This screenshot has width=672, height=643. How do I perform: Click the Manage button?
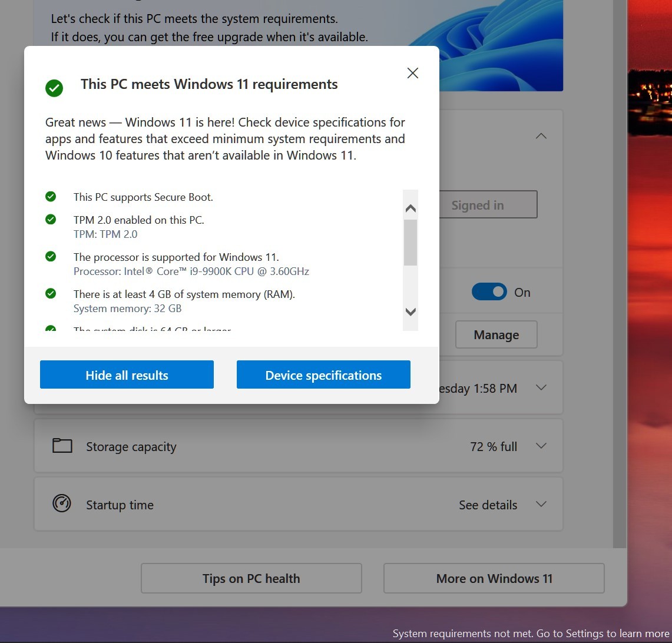[x=496, y=334]
